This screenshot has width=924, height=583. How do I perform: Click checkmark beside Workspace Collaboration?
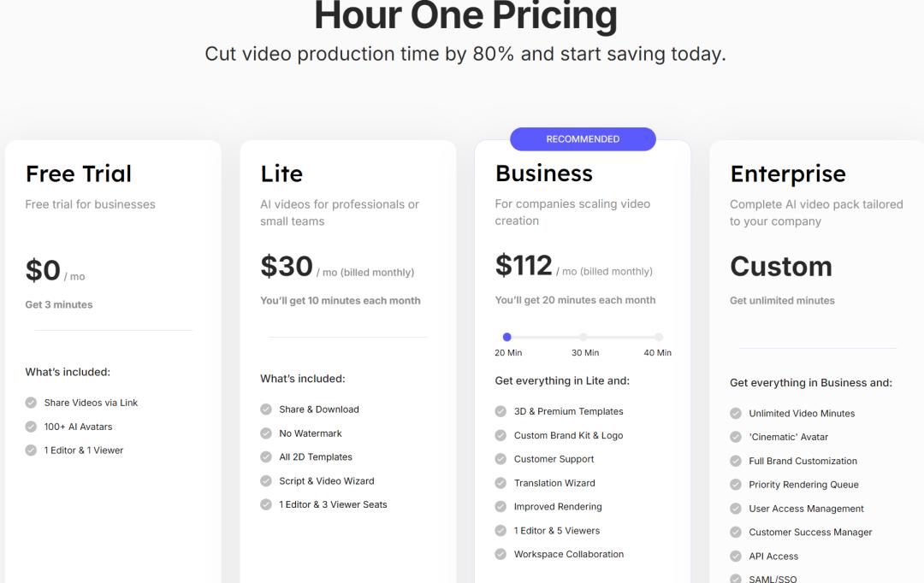point(500,554)
